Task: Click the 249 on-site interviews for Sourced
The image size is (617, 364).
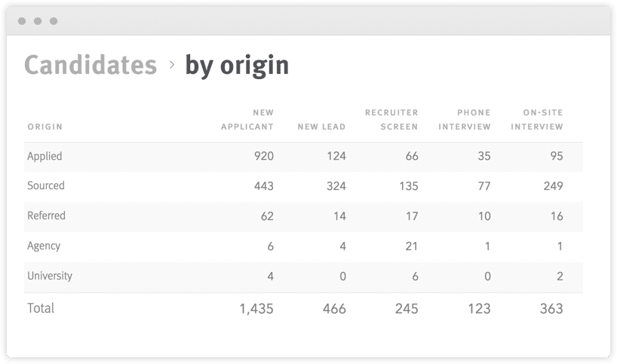Action: tap(553, 186)
